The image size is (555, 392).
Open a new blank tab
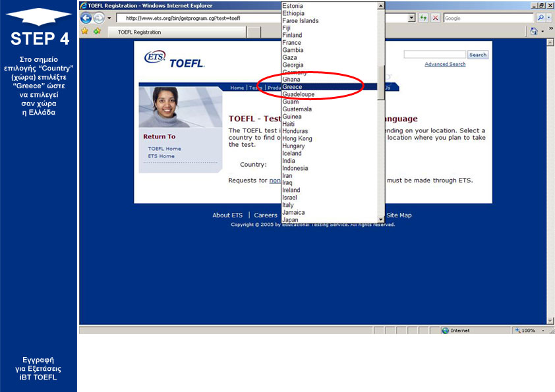(x=253, y=32)
